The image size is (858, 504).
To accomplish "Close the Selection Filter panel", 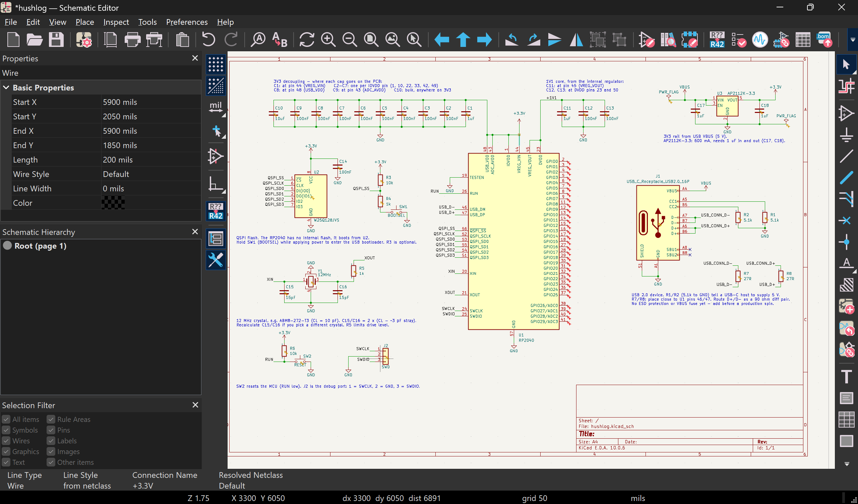I will pyautogui.click(x=195, y=405).
